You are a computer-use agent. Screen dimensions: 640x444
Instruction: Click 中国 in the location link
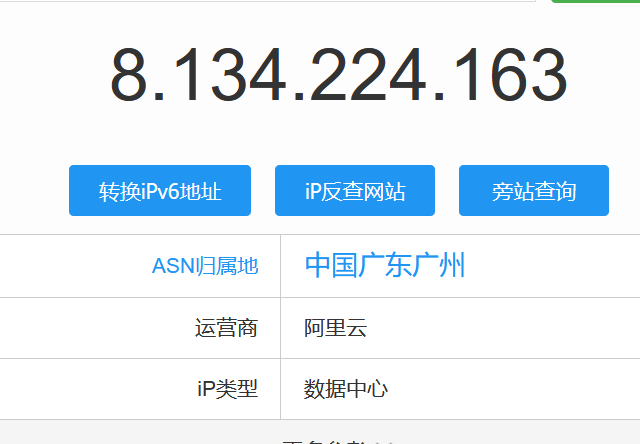tap(331, 266)
